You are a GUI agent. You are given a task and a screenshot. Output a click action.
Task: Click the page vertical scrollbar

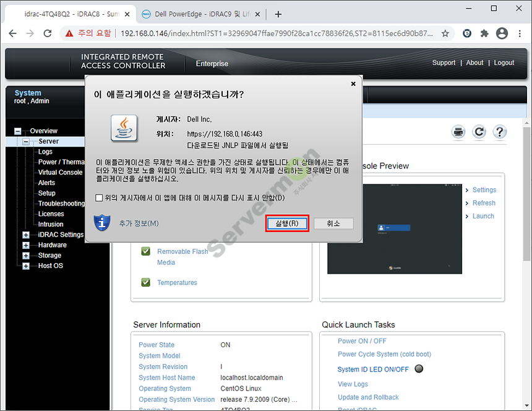click(x=526, y=194)
